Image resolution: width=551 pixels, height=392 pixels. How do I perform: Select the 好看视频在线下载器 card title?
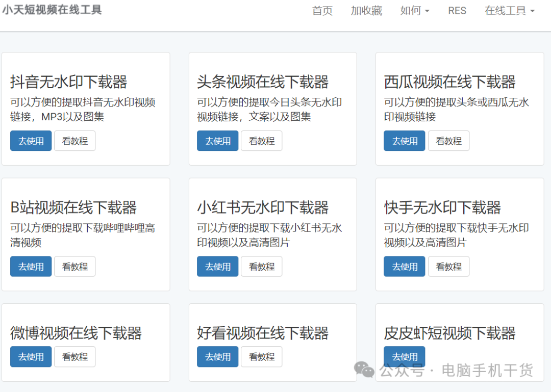[263, 333]
